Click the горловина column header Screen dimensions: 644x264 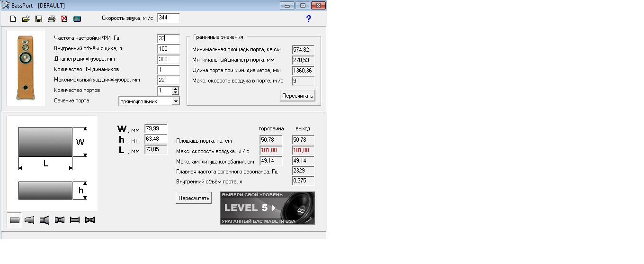[x=271, y=128]
